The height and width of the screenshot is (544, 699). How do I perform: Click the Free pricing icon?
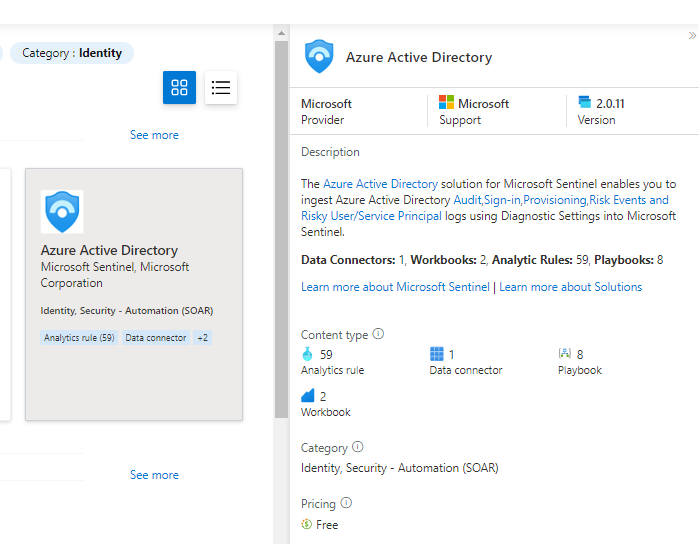pos(307,525)
